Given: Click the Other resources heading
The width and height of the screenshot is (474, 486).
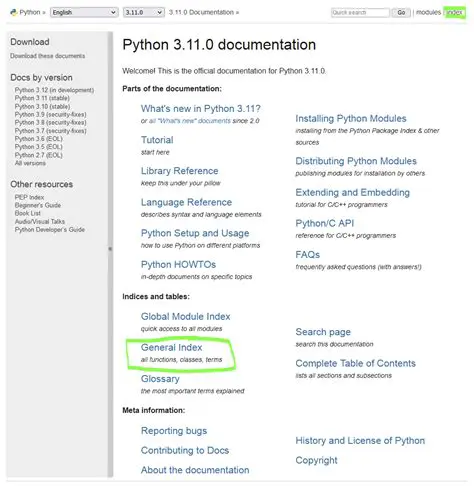Looking at the screenshot, I should click(42, 184).
